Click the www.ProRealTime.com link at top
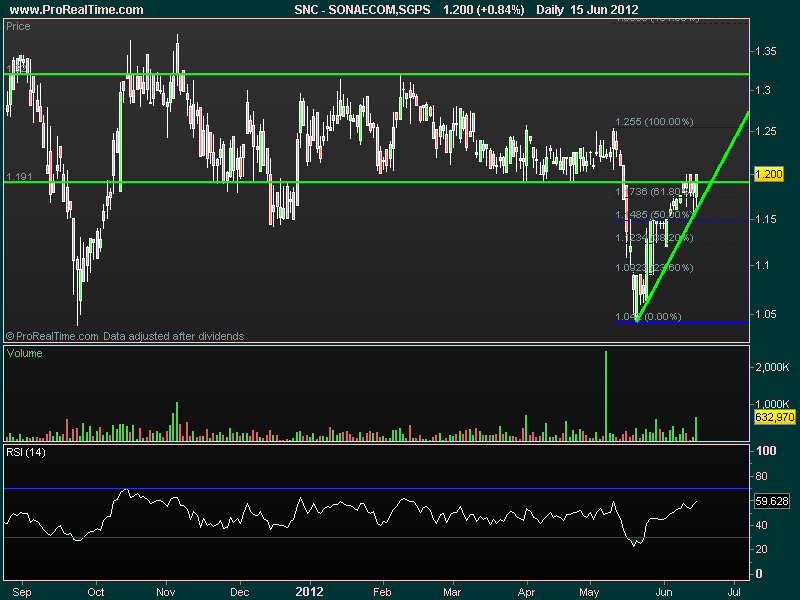The height and width of the screenshot is (600, 800). [x=74, y=10]
